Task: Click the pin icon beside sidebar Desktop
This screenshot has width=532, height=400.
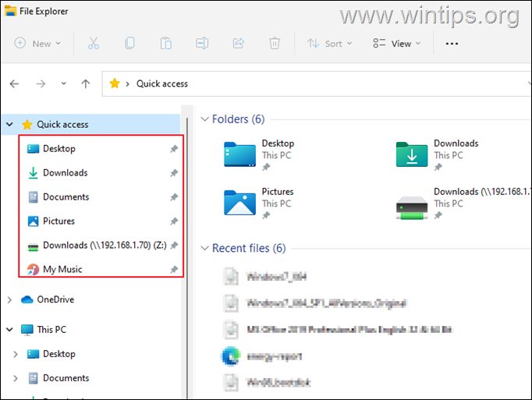Action: (x=174, y=149)
